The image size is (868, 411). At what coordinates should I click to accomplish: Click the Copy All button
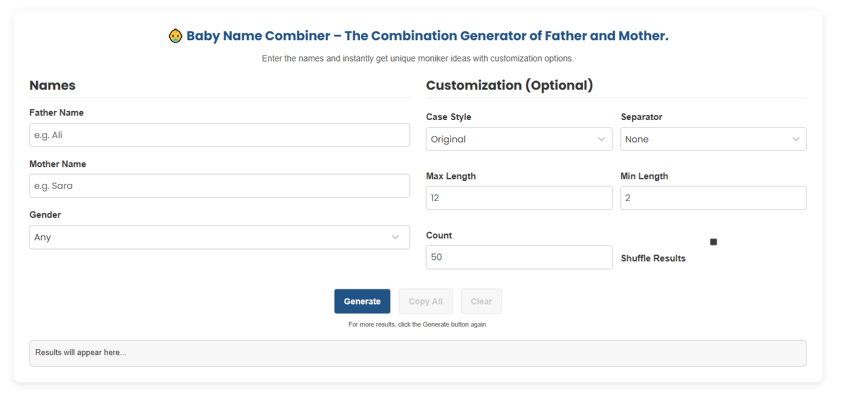[426, 301]
